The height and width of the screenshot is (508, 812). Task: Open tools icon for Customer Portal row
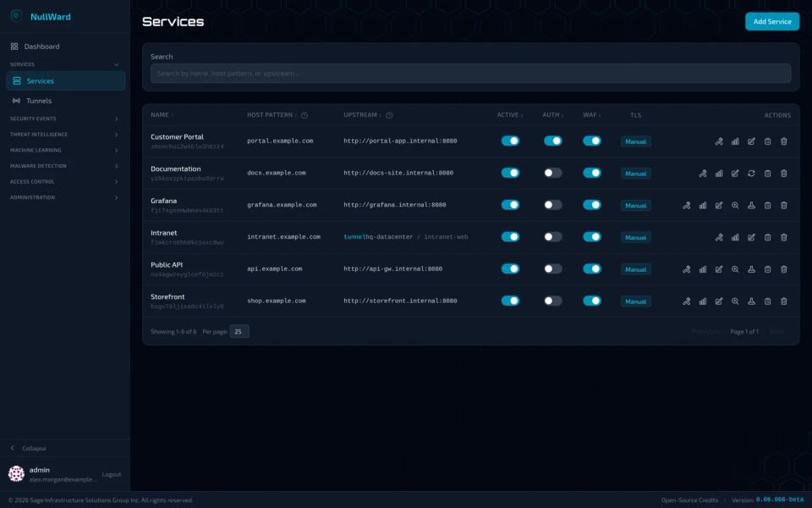click(719, 141)
